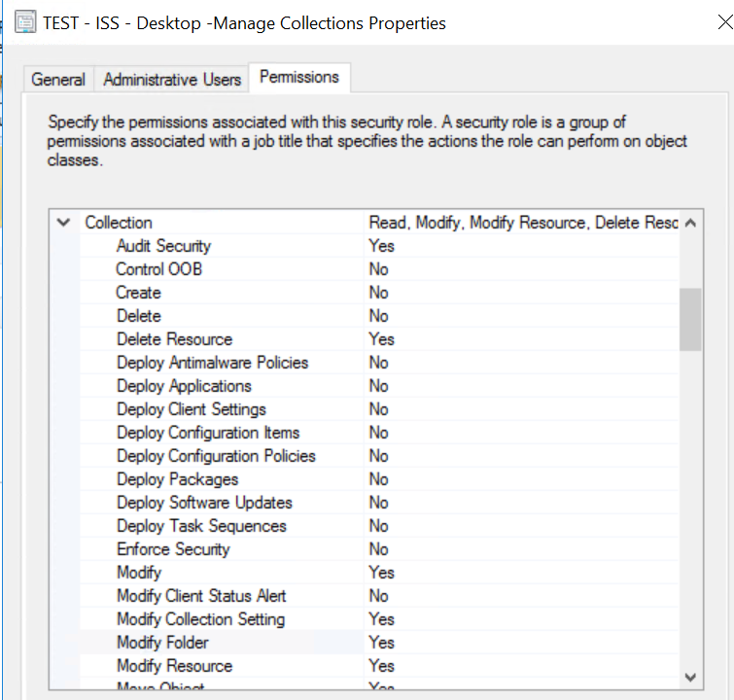Select the Control OOB permission

(379, 269)
